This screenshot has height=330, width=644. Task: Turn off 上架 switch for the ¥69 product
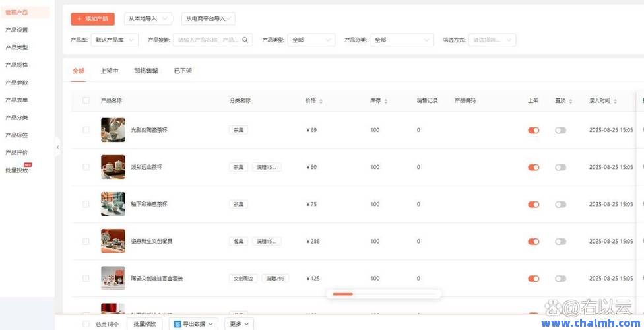(x=534, y=130)
